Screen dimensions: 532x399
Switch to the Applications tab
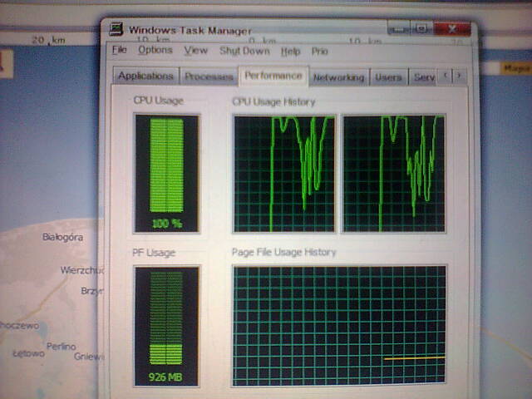[x=146, y=76]
